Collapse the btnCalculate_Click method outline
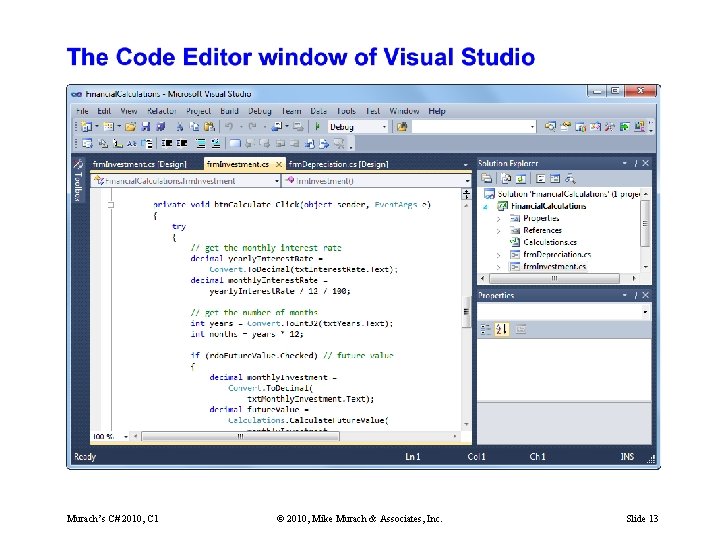Screen dimensions: 720x540 pos(111,205)
